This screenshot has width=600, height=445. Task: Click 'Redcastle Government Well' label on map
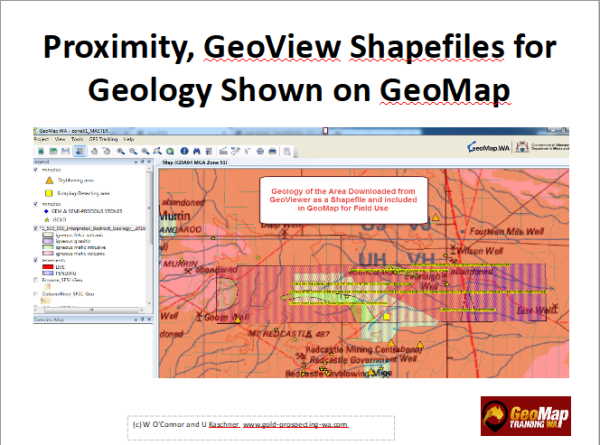[x=362, y=360]
